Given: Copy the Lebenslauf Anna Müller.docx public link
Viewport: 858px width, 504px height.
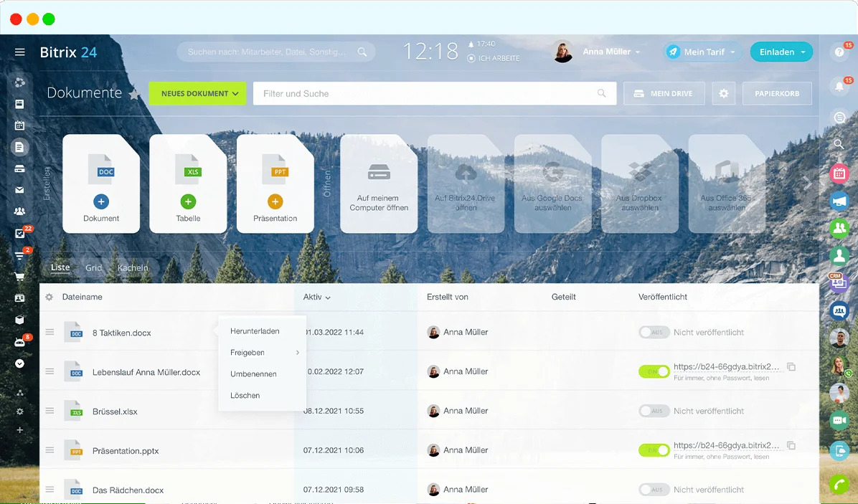Looking at the screenshot, I should pyautogui.click(x=791, y=367).
